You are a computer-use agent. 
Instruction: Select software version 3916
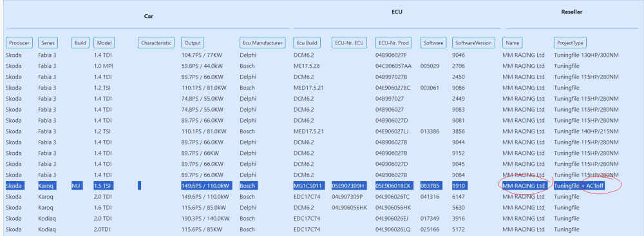[459, 219]
